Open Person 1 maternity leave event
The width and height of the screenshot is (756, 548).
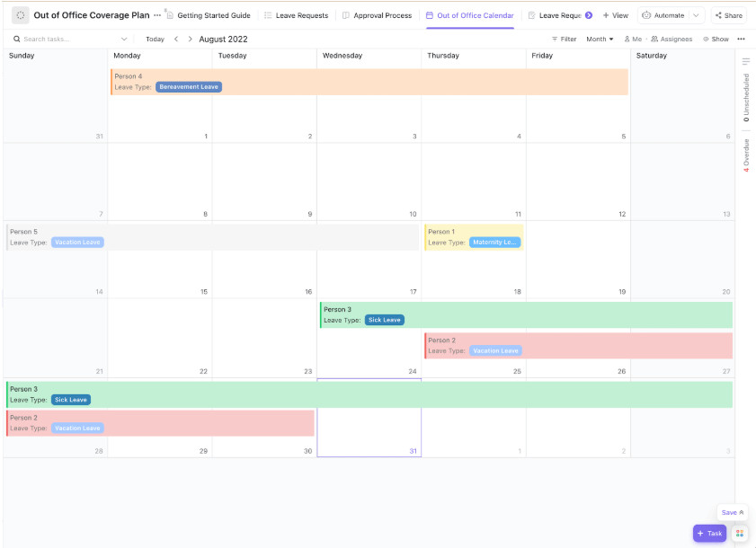click(474, 236)
